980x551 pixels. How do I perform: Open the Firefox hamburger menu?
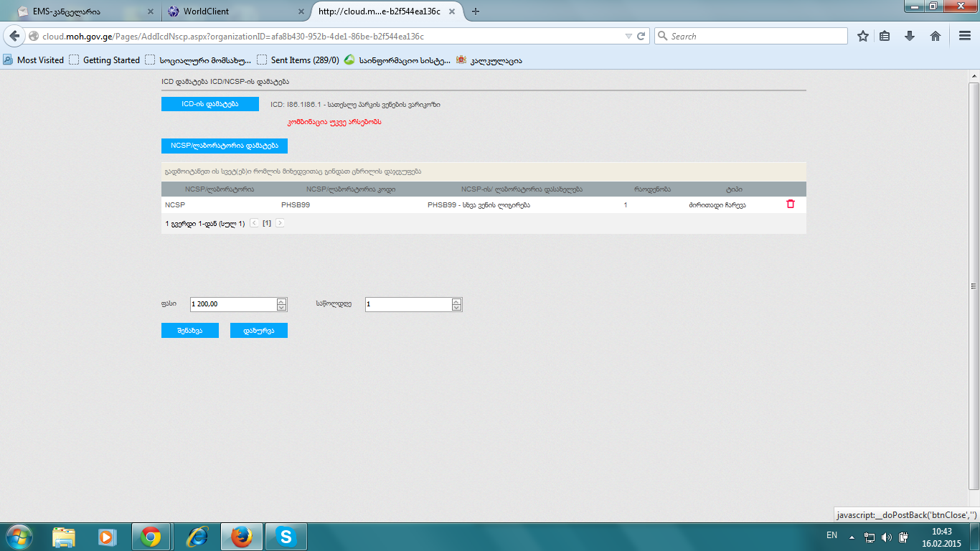(965, 36)
